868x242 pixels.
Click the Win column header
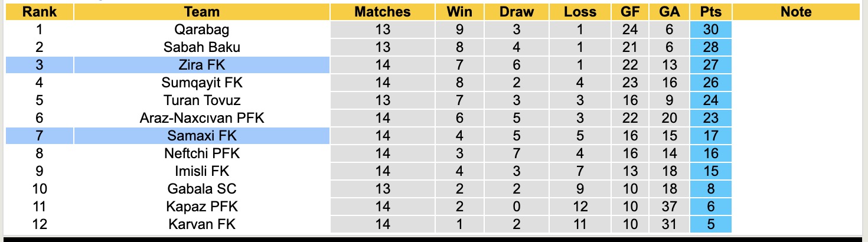coord(459,12)
